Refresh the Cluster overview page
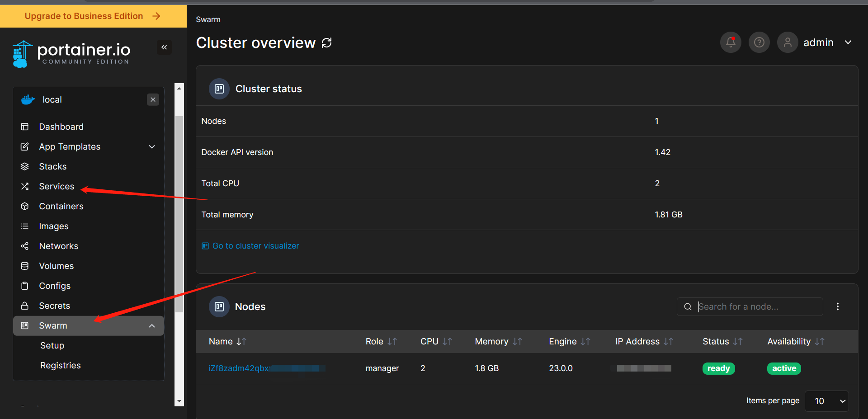The width and height of the screenshot is (868, 419). coord(327,43)
